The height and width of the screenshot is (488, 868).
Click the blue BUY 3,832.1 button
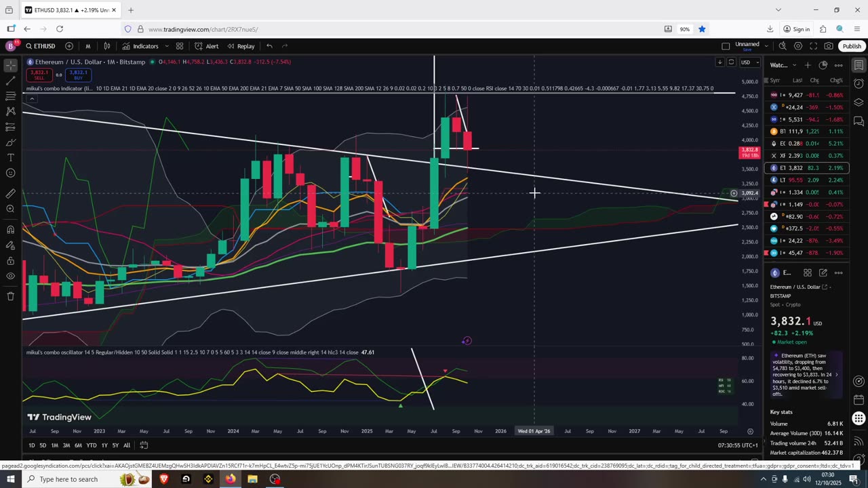click(77, 75)
